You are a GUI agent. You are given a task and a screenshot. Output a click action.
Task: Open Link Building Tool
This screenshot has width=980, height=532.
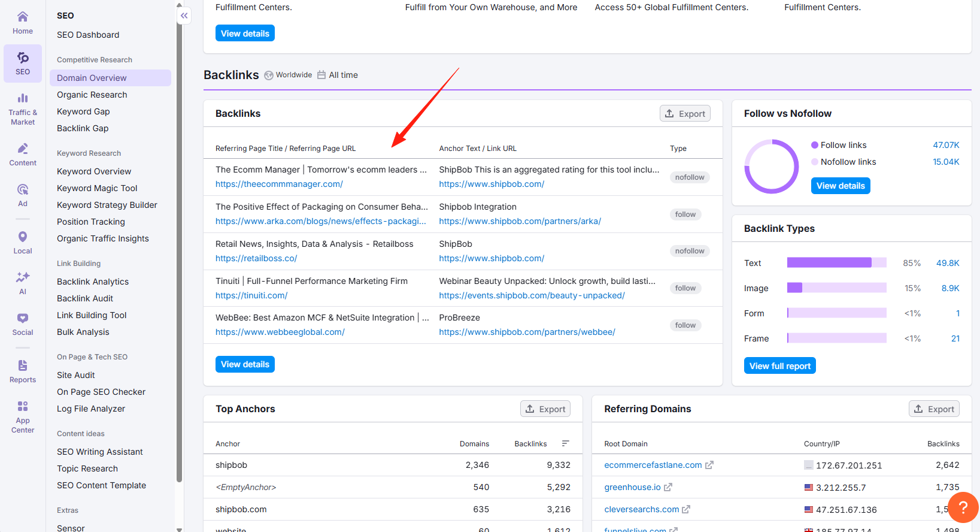(x=92, y=315)
